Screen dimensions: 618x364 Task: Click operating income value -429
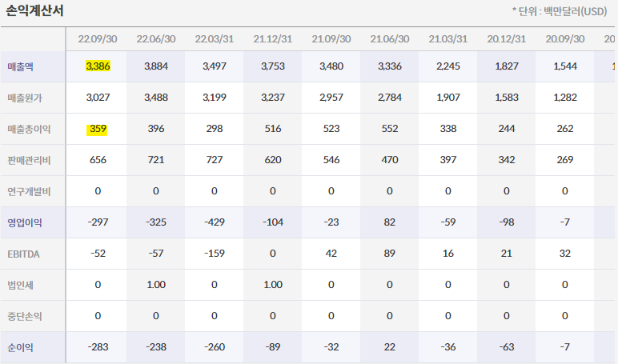(x=215, y=222)
